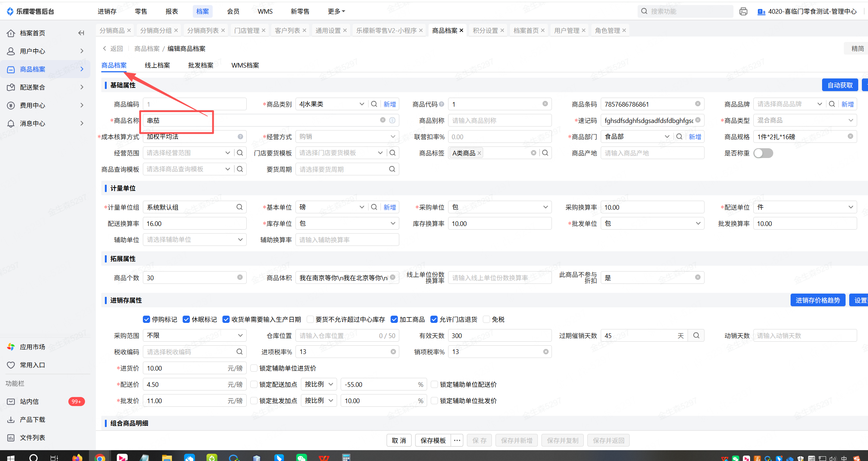This screenshot has width=868, height=461.
Task: Click the printer icon in top bar
Action: point(743,12)
